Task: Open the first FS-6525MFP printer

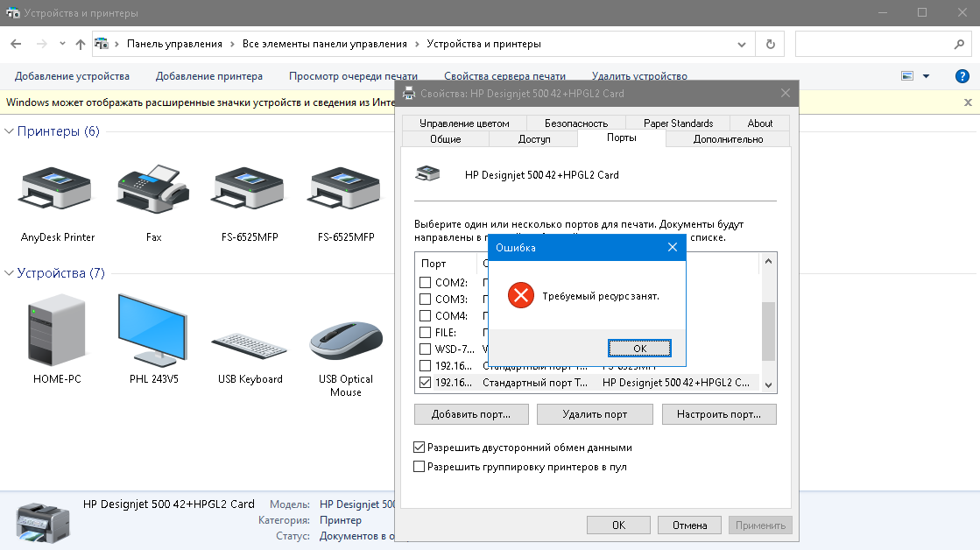Action: (247, 188)
